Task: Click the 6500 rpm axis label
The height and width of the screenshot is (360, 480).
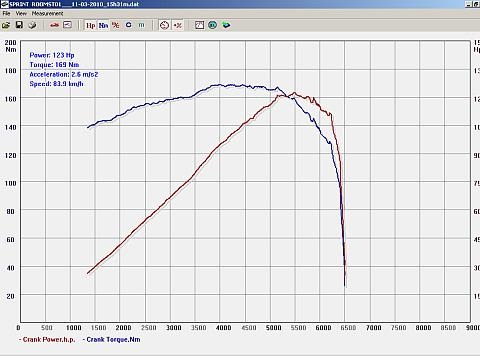Action: 348,328
